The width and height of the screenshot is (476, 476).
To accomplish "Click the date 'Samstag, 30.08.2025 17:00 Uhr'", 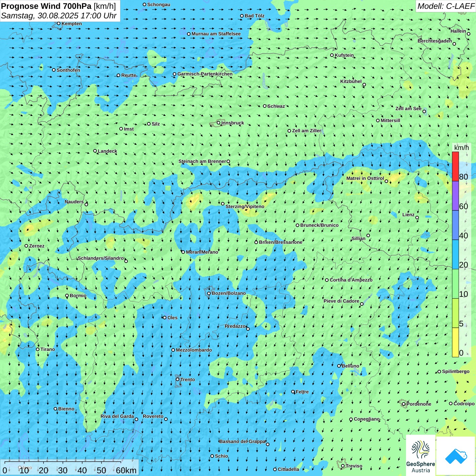I will (59, 16).
